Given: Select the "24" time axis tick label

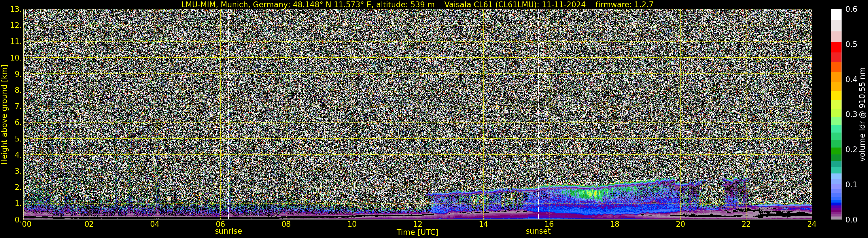Looking at the screenshot, I should click(812, 224).
